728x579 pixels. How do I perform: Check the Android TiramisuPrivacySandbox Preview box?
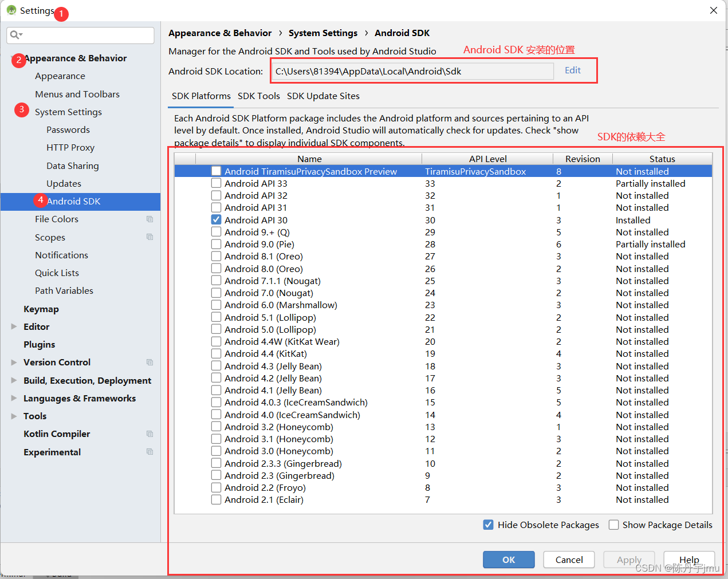(216, 171)
